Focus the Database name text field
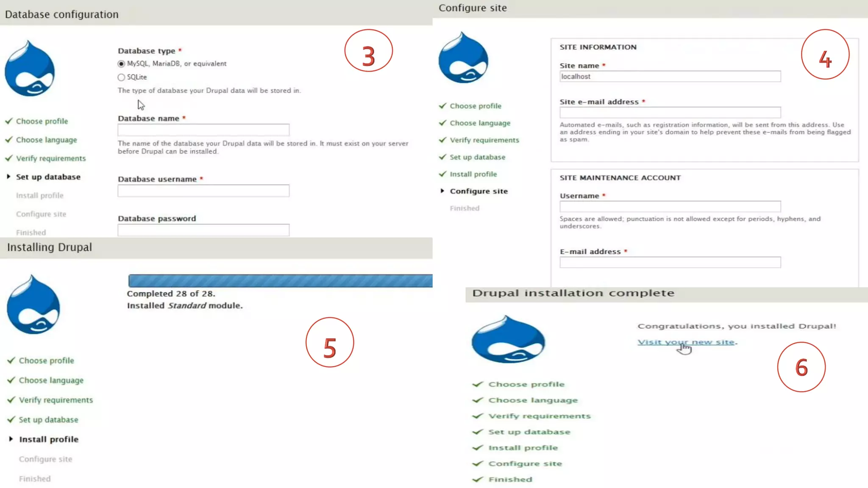This screenshot has width=868, height=488. pyautogui.click(x=203, y=130)
